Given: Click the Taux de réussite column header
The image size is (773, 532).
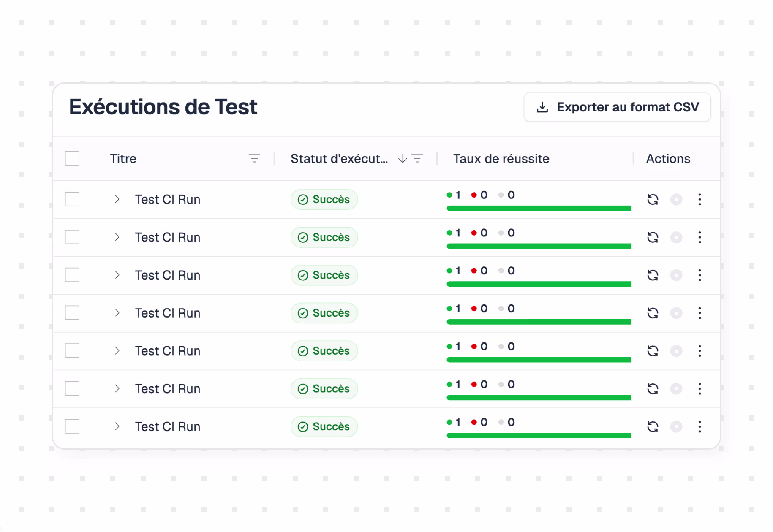Looking at the screenshot, I should pos(501,159).
